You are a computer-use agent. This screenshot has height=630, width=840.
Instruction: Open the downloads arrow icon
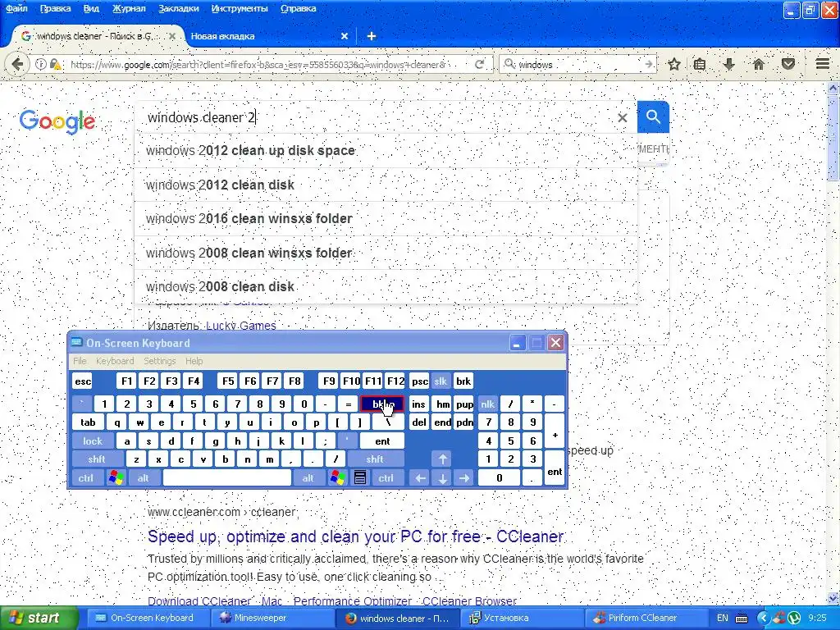click(728, 64)
